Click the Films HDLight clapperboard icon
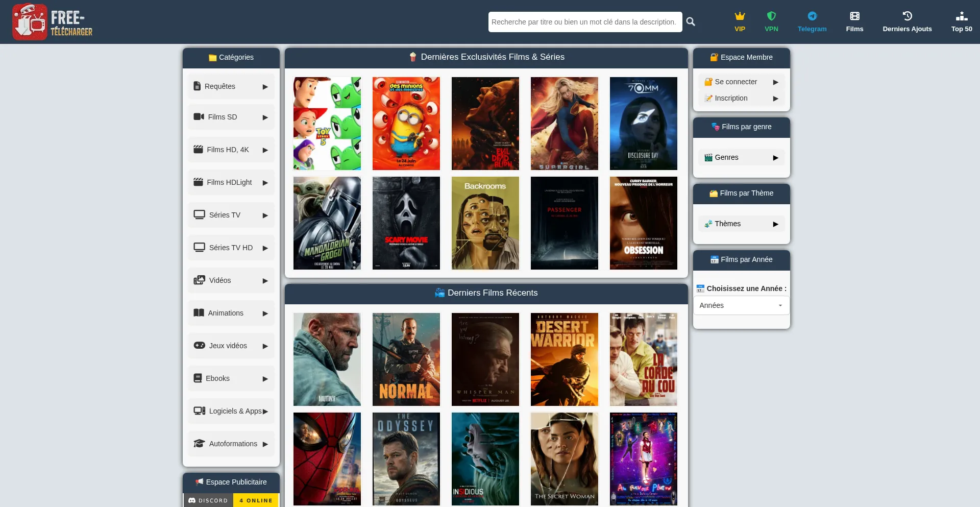Image resolution: width=980 pixels, height=507 pixels. pyautogui.click(x=198, y=182)
